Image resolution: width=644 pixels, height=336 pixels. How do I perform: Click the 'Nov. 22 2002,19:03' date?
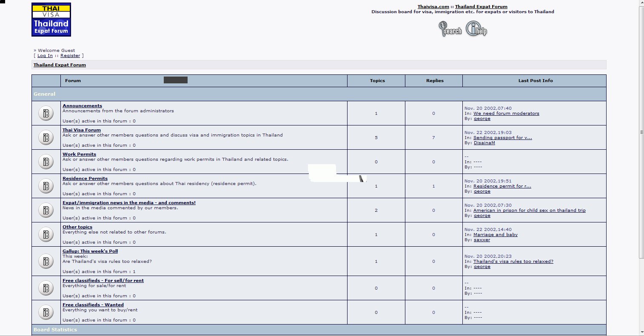tap(488, 133)
